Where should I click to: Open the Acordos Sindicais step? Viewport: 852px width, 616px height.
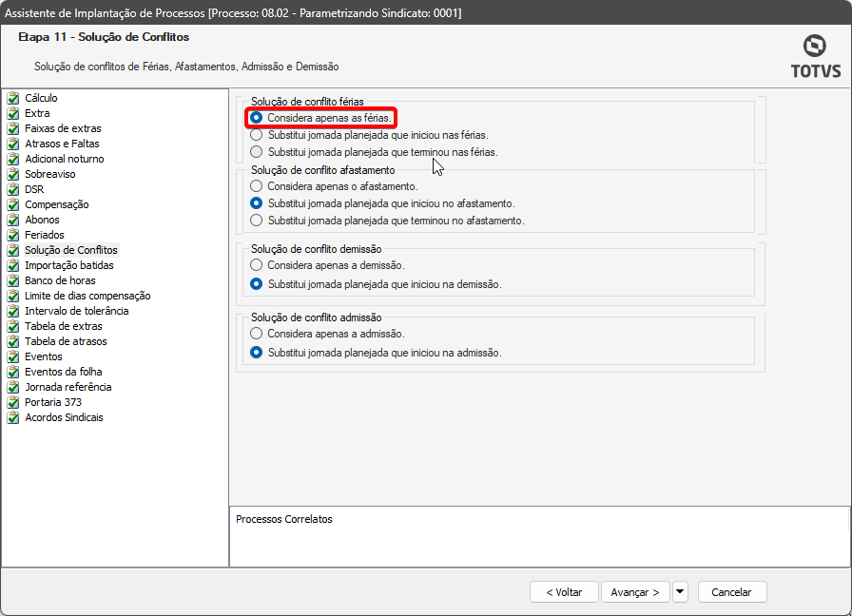[x=64, y=417]
